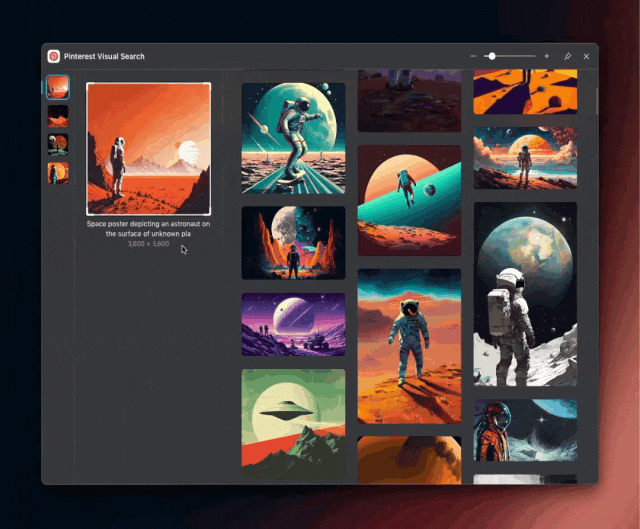Open the skateboarding astronaut result image

(x=293, y=138)
